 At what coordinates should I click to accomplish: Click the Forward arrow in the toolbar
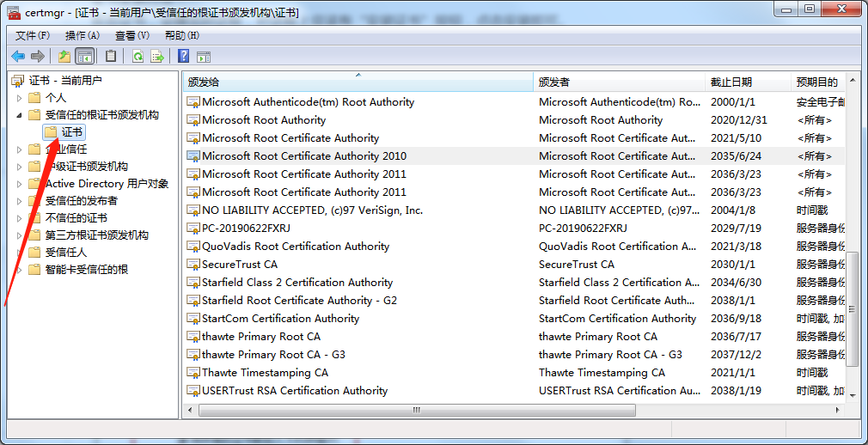tap(37, 56)
